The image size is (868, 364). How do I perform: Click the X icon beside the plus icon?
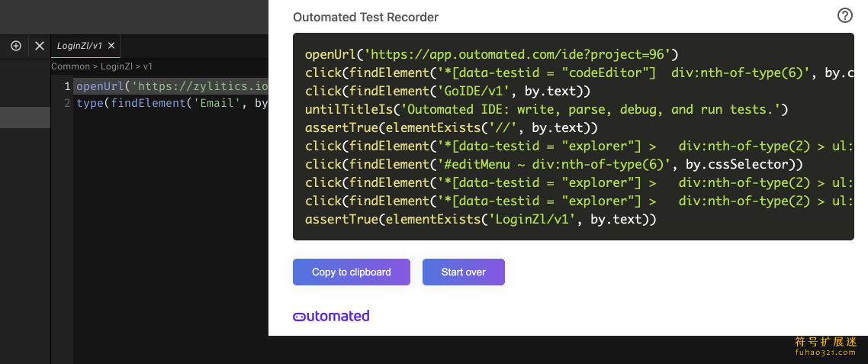pos(40,46)
